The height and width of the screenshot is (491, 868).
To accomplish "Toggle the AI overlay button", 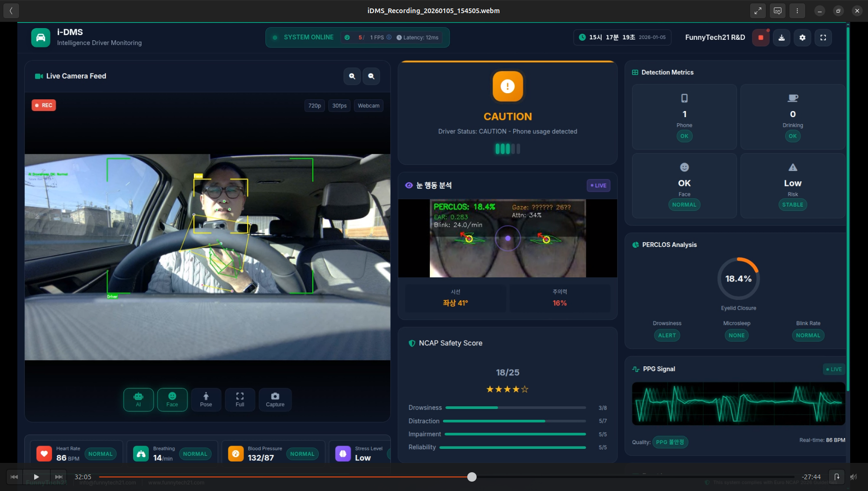I will coord(138,400).
